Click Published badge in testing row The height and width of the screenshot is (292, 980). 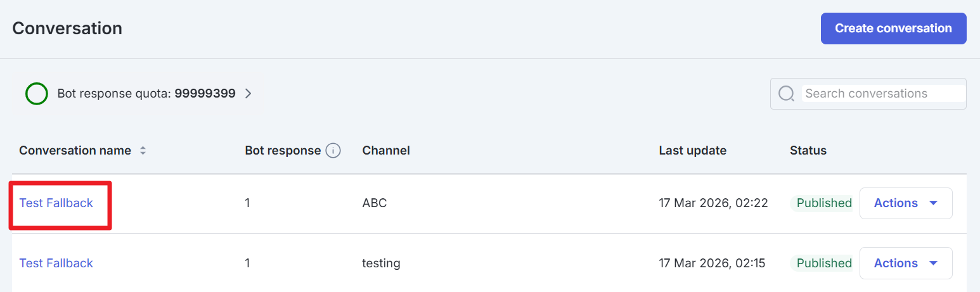823,263
